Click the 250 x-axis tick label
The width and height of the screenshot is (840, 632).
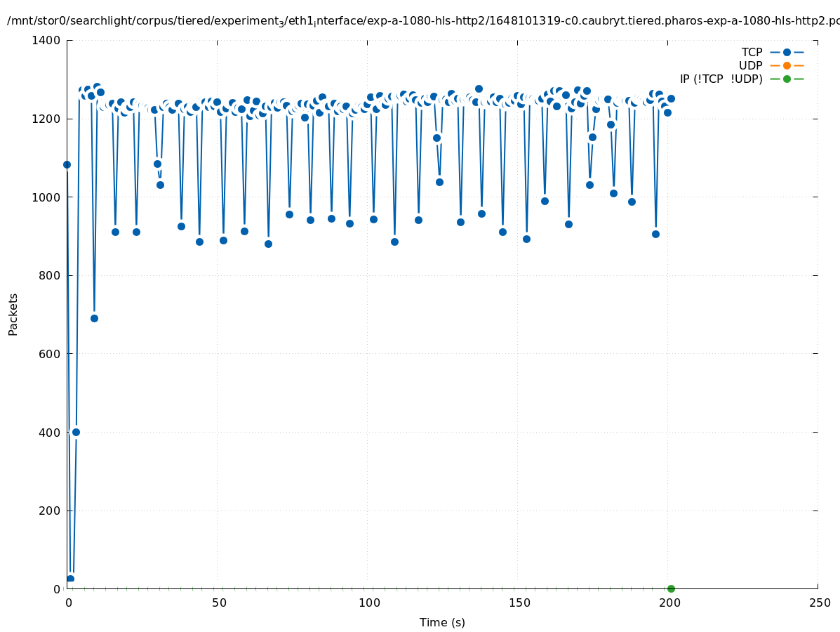point(819,603)
